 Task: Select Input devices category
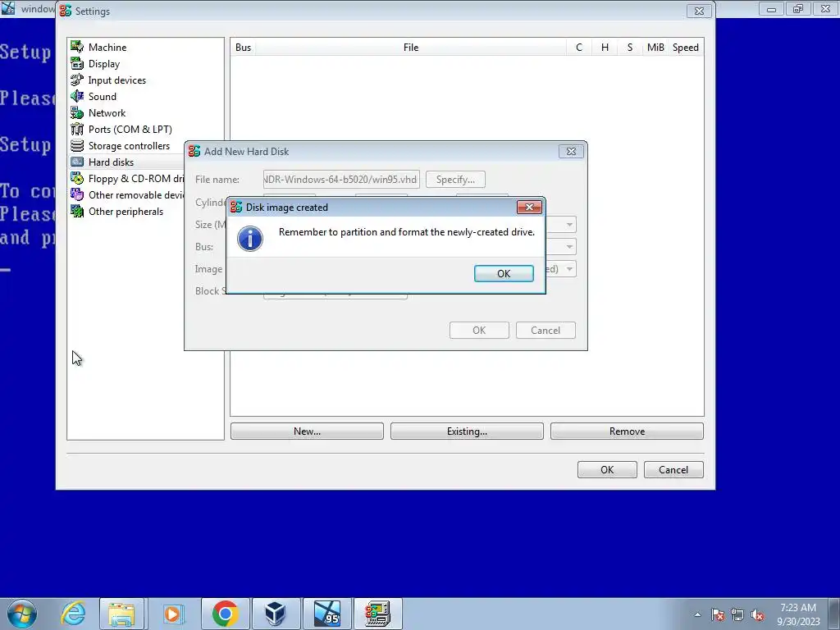point(116,80)
